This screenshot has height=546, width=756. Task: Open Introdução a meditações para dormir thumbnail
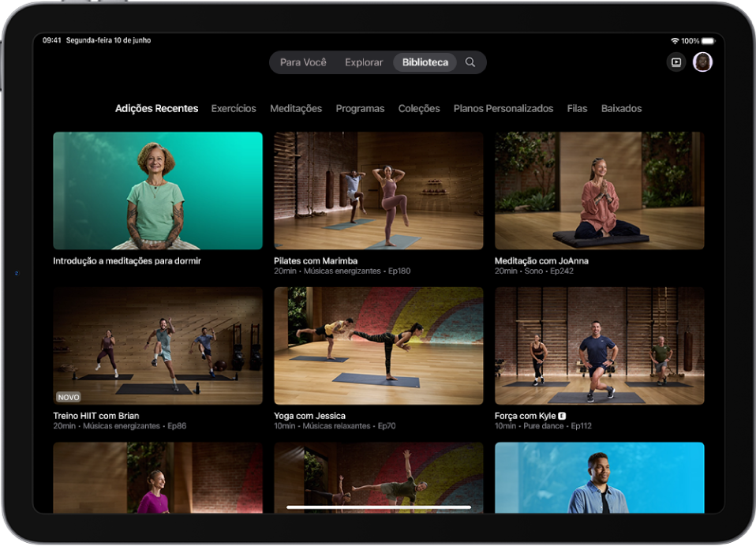point(158,191)
